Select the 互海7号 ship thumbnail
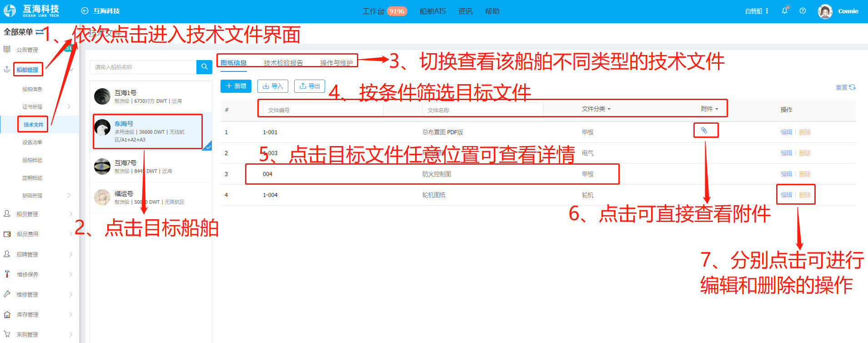868x343 pixels. [x=102, y=166]
